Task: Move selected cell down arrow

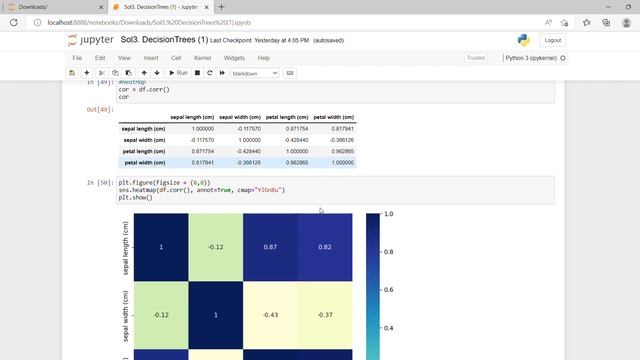Action: [157, 73]
